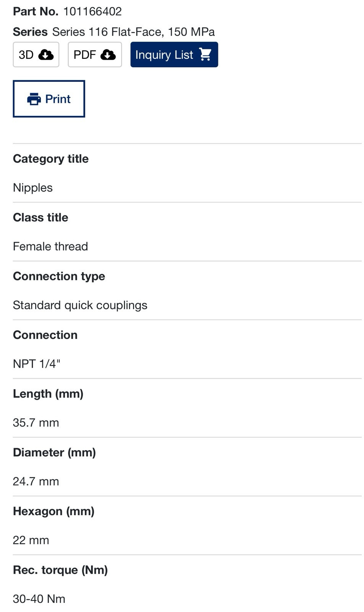364x612 pixels.
Task: Click the 35.7 mm length value
Action: pos(36,423)
